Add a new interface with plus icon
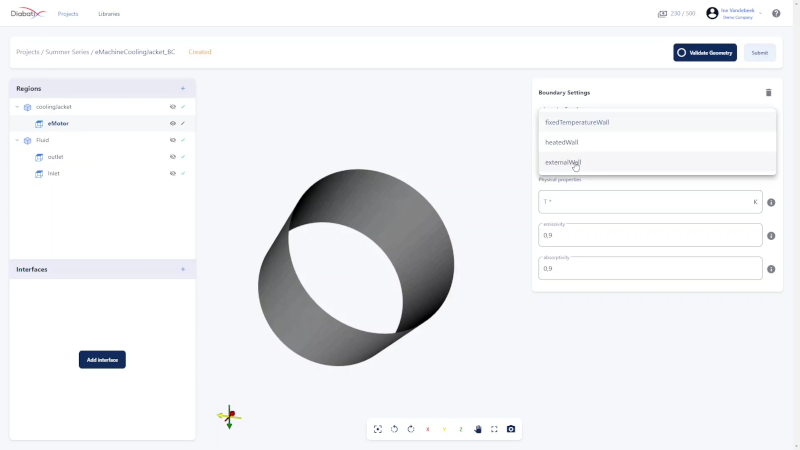The height and width of the screenshot is (450, 800). pos(183,269)
